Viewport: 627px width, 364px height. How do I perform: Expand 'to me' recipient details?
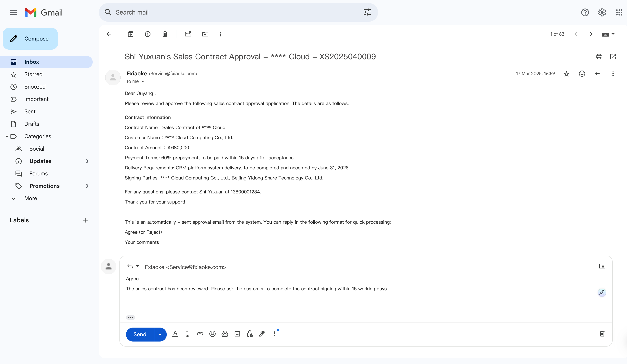tap(143, 82)
